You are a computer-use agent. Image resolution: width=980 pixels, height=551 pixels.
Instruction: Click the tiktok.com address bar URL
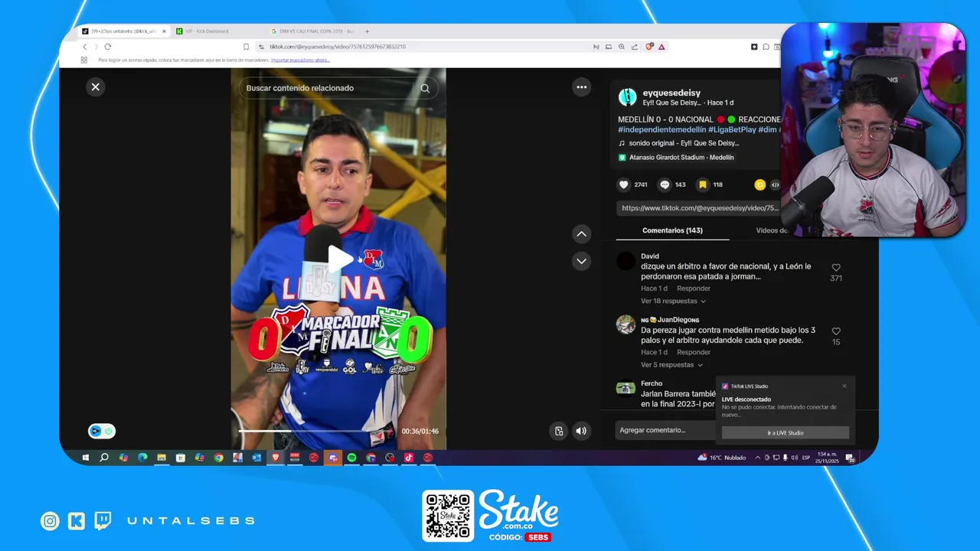[x=338, y=47]
